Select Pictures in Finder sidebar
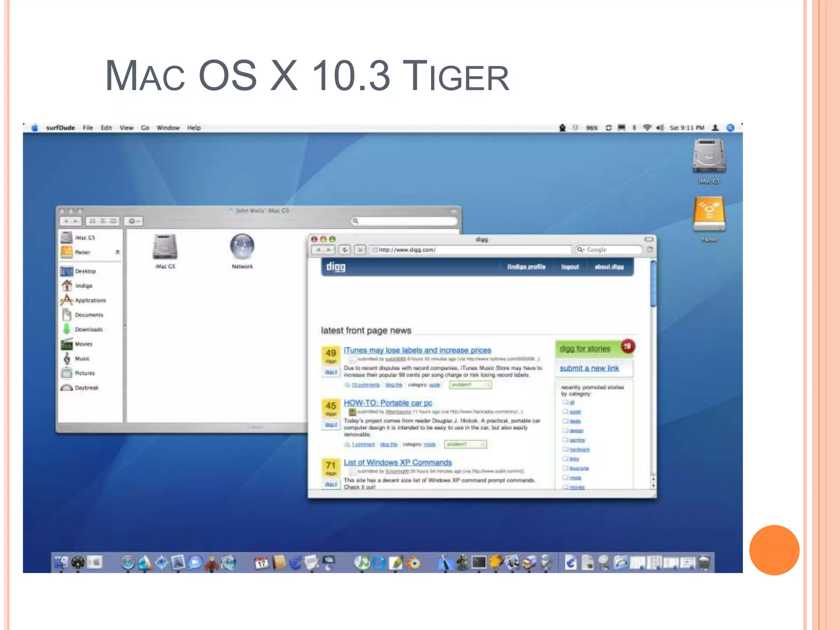The height and width of the screenshot is (630, 840). pos(78,373)
